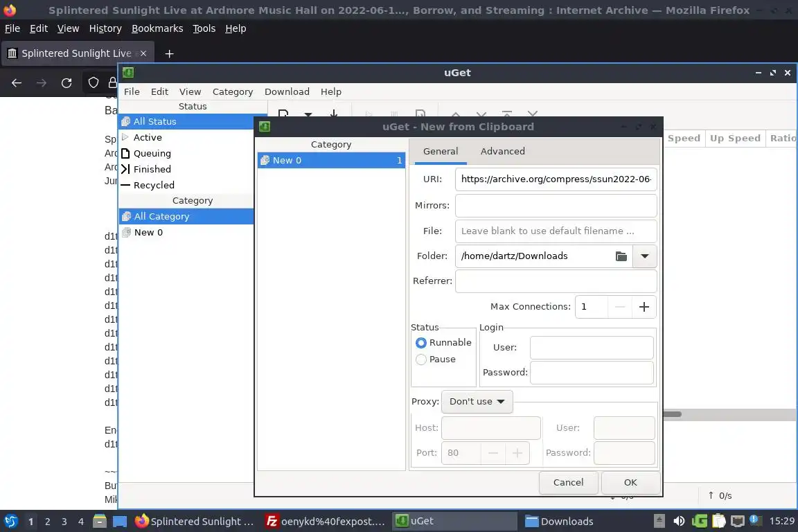Image resolution: width=798 pixels, height=532 pixels.
Task: Click the Referrer input field
Action: coord(556,281)
